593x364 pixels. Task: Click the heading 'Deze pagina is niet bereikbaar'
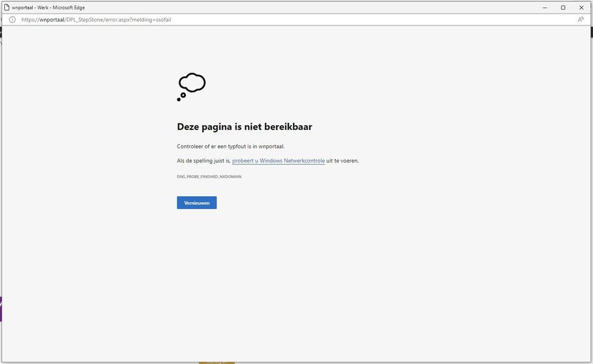[245, 126]
